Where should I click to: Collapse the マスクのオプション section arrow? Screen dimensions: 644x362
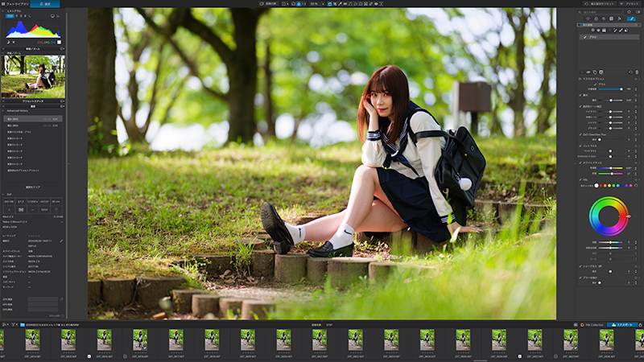[580, 79]
